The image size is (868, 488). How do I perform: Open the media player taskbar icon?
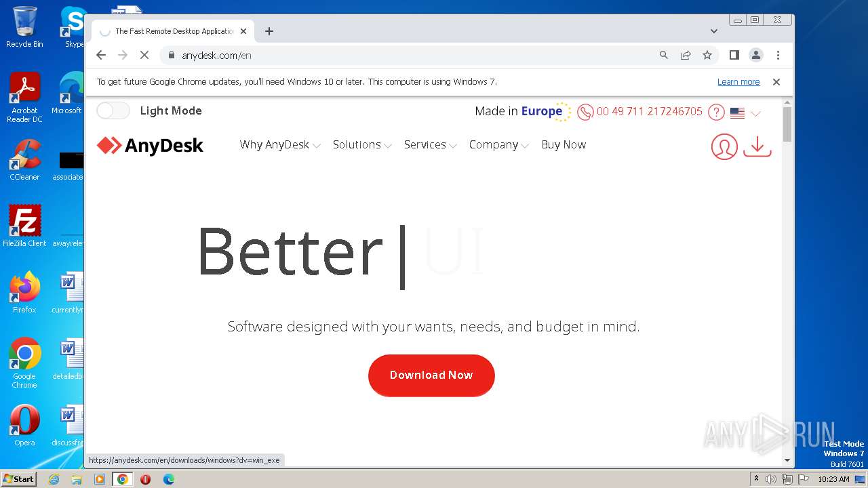click(100, 479)
